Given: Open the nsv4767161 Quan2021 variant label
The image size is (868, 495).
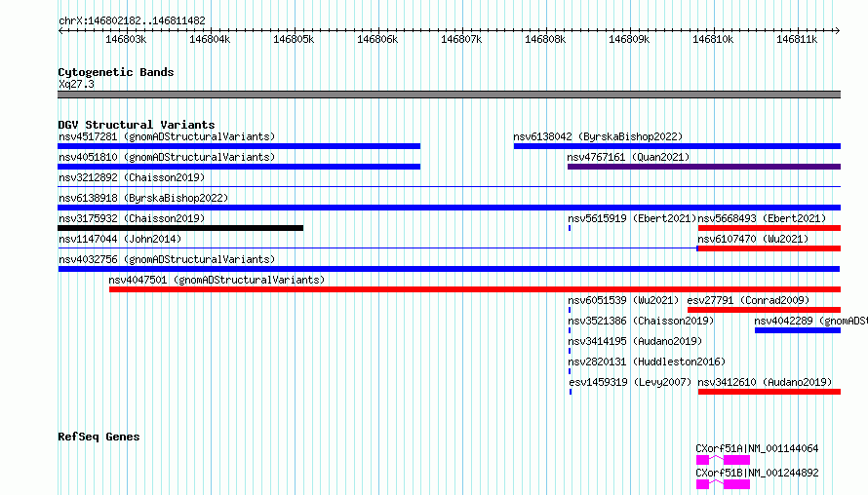Looking at the screenshot, I should pos(628,157).
